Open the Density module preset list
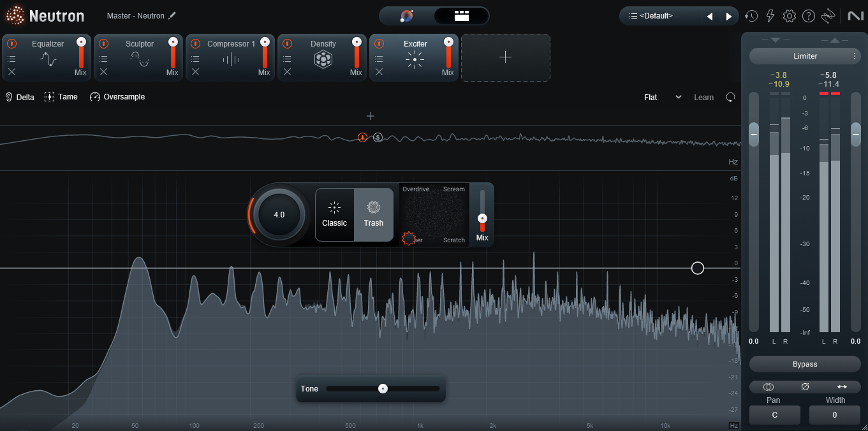Viewport: 868px width, 431px height. 287,59
